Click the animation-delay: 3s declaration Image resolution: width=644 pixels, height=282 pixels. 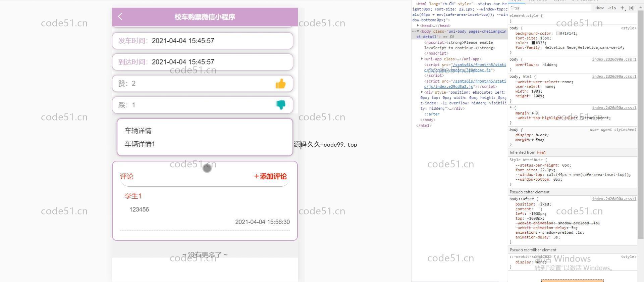(x=537, y=237)
